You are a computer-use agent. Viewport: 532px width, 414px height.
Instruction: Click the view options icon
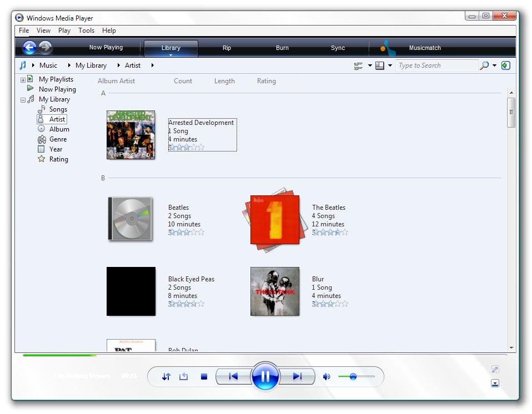pyautogui.click(x=380, y=65)
